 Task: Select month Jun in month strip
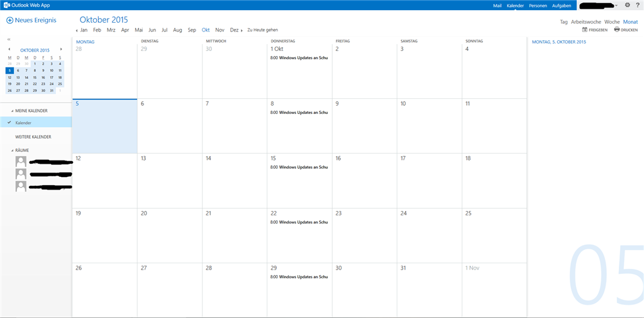coord(152,30)
